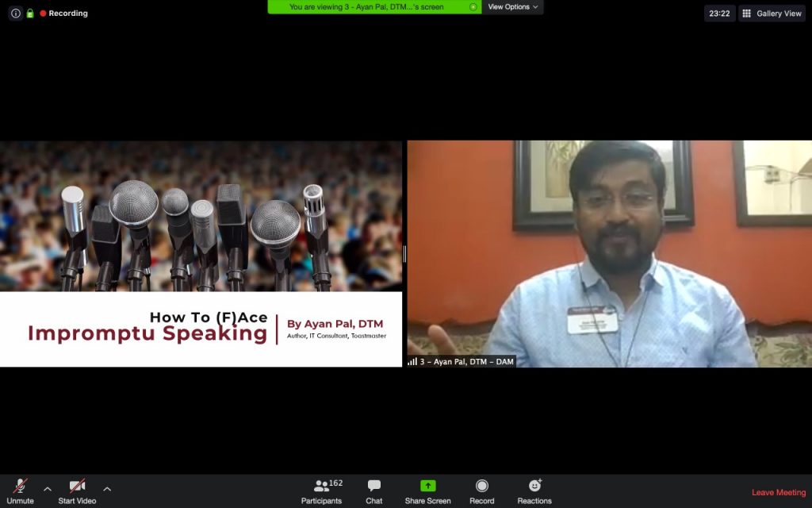Image resolution: width=812 pixels, height=508 pixels.
Task: Click the divider between slide and video
Action: [x=404, y=254]
